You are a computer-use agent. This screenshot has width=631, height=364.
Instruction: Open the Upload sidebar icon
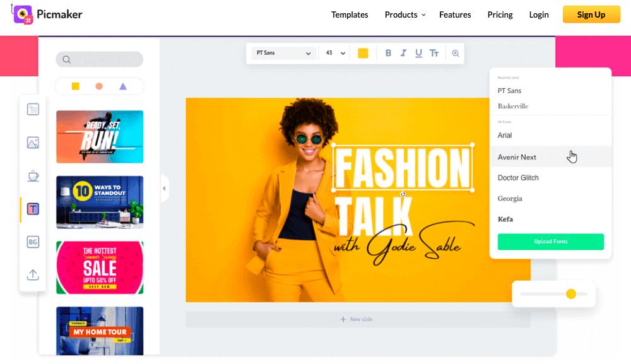(x=33, y=274)
